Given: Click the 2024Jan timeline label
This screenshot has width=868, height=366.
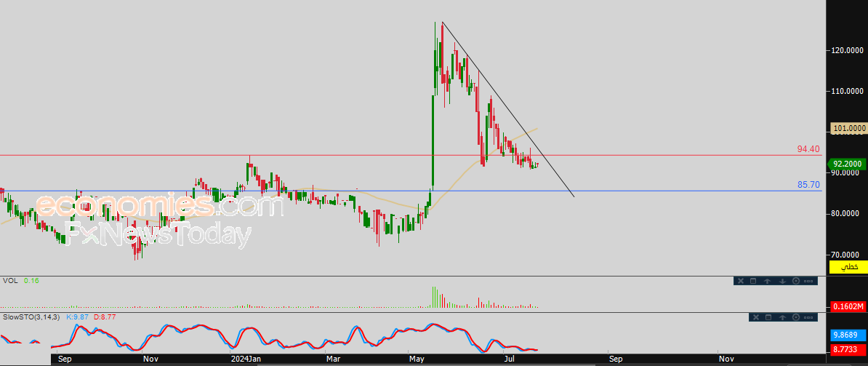Looking at the screenshot, I should [245, 359].
